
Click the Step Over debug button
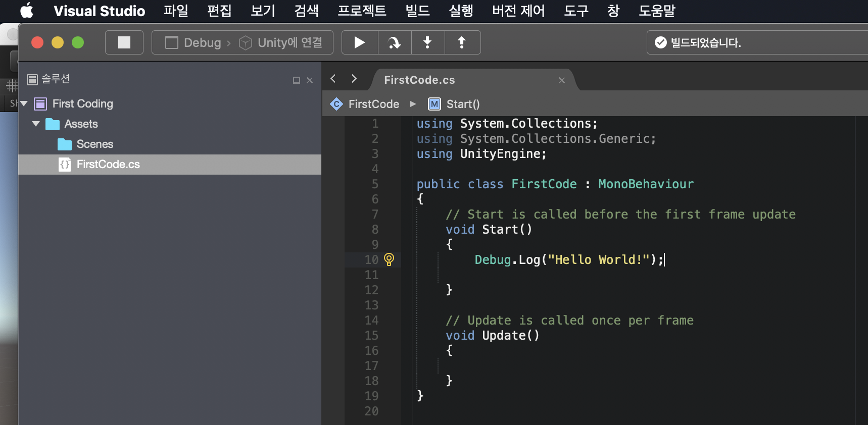coord(395,42)
